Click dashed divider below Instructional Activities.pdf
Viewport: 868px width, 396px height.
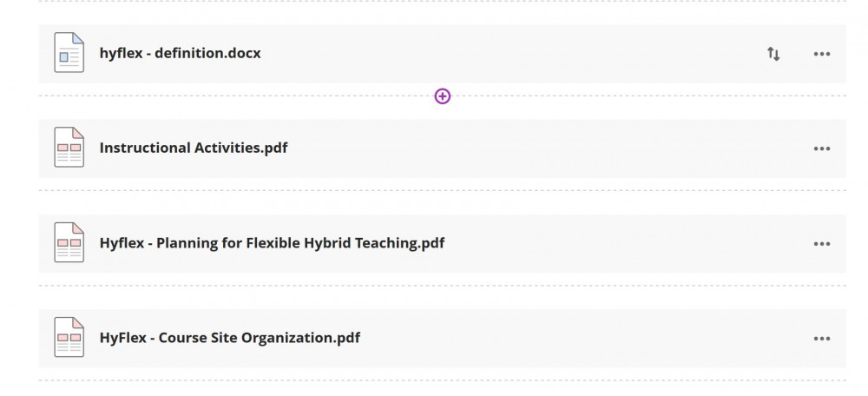pos(443,190)
